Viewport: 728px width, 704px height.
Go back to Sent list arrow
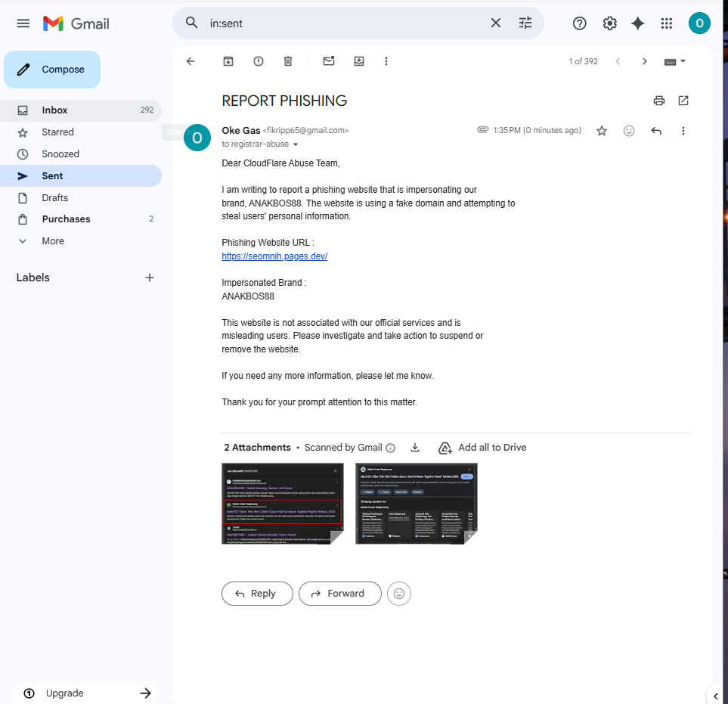(x=191, y=61)
